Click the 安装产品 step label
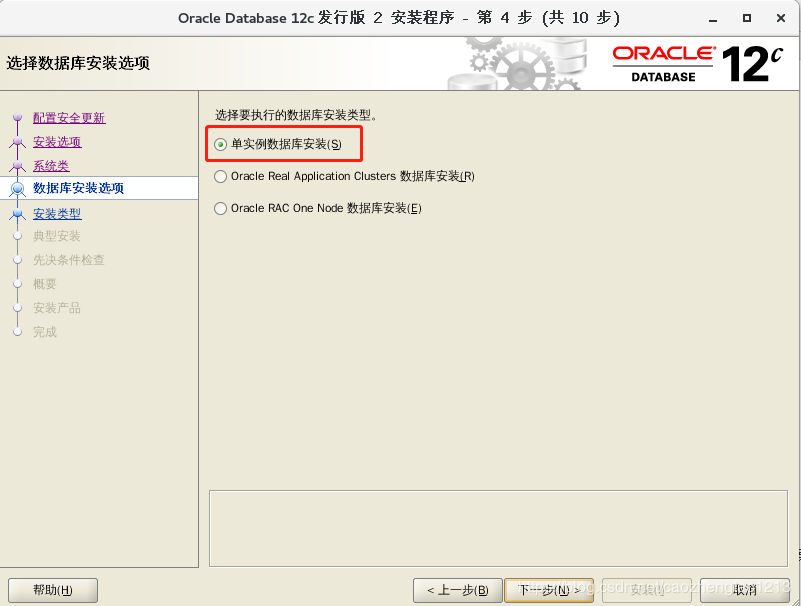 tap(57, 308)
